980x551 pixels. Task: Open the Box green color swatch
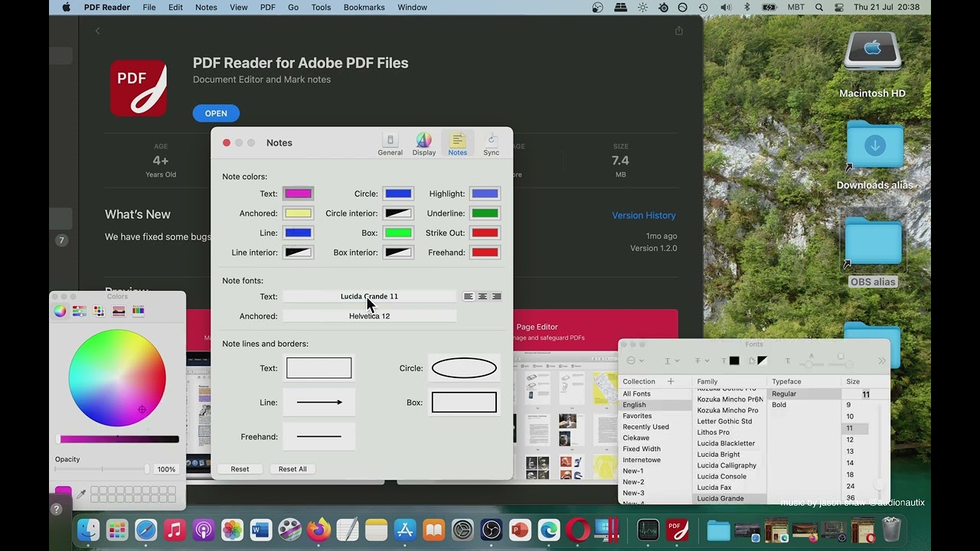(x=398, y=233)
